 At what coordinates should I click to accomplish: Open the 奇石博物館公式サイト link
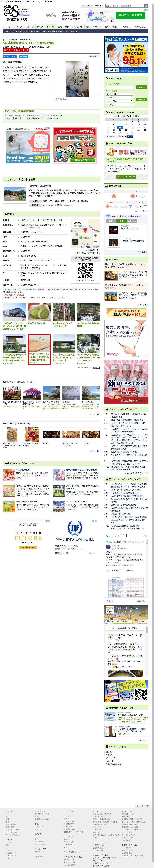[30, 285]
